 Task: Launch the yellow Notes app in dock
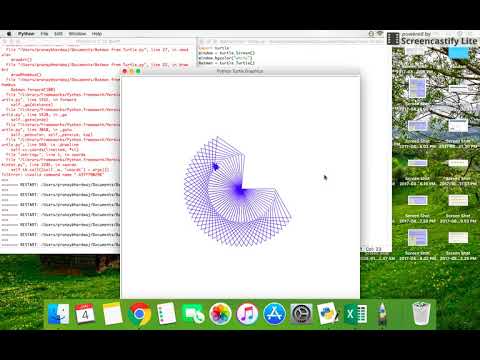point(112,314)
